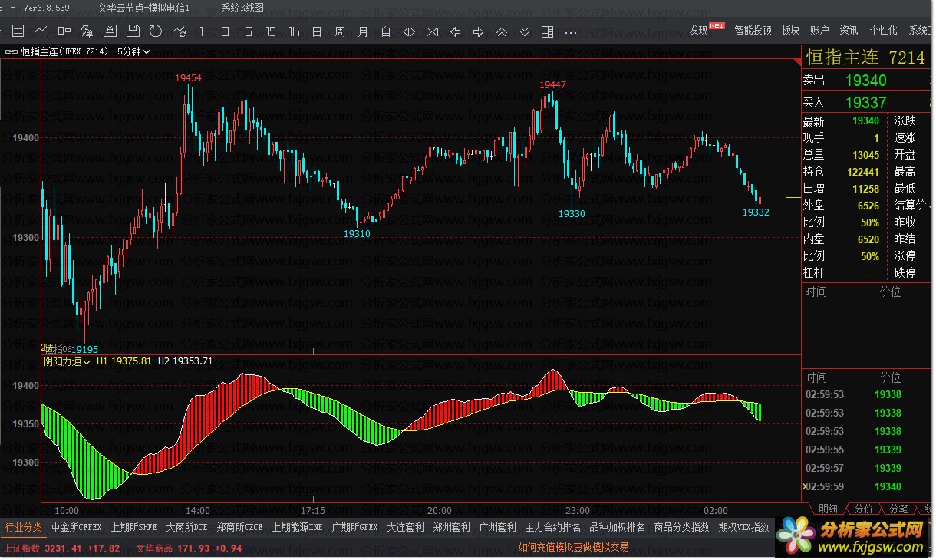Open the 资讯 menu
This screenshot has width=936, height=560.
click(849, 30)
